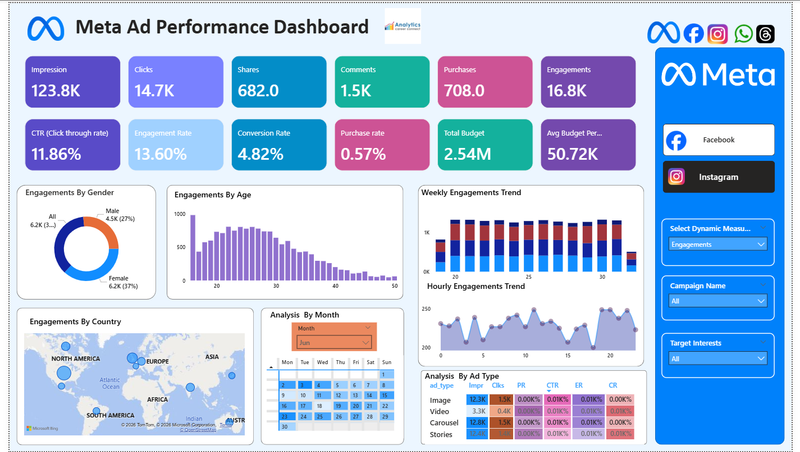The image size is (800, 452).
Task: Select the Avg Budget Per 50.72K card
Action: [588, 145]
